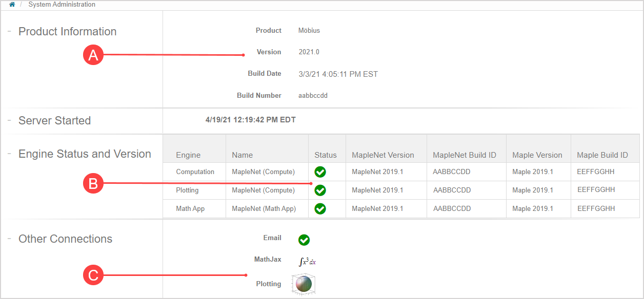The image size is (644, 299).
Task: Click the red callout marker A
Action: tap(93, 54)
